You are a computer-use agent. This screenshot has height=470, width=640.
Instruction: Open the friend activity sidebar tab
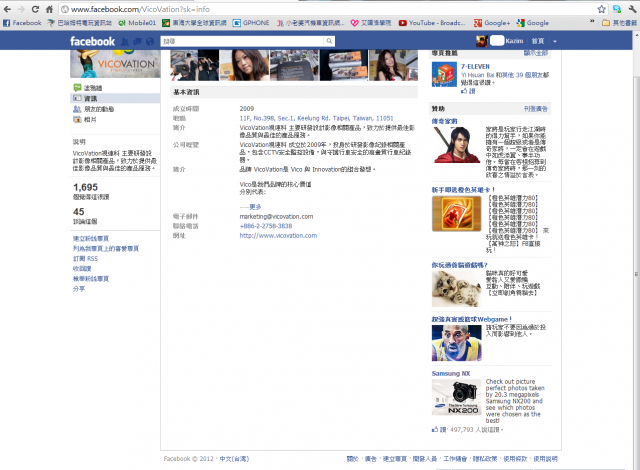[93, 109]
